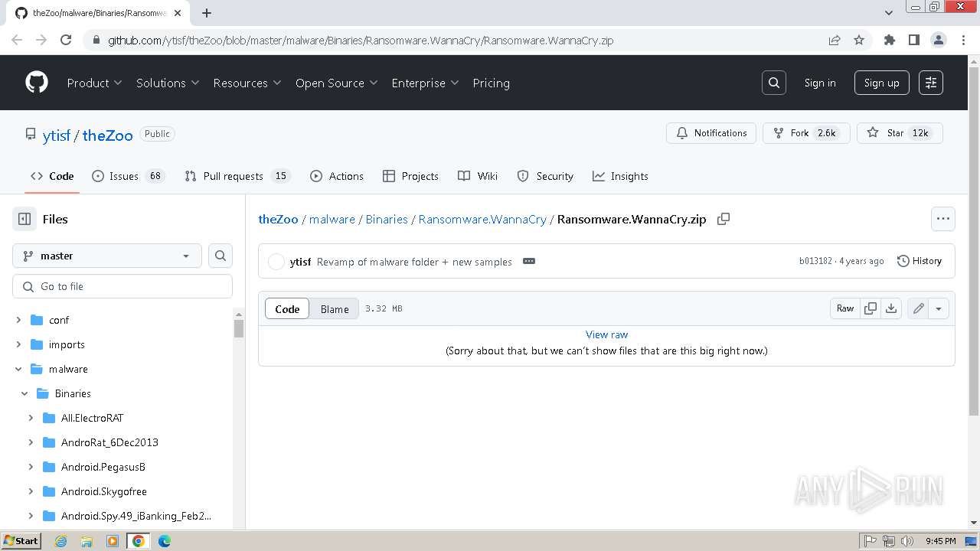Share this page icon in address bar
The height and width of the screenshot is (551, 980).
pyautogui.click(x=835, y=40)
